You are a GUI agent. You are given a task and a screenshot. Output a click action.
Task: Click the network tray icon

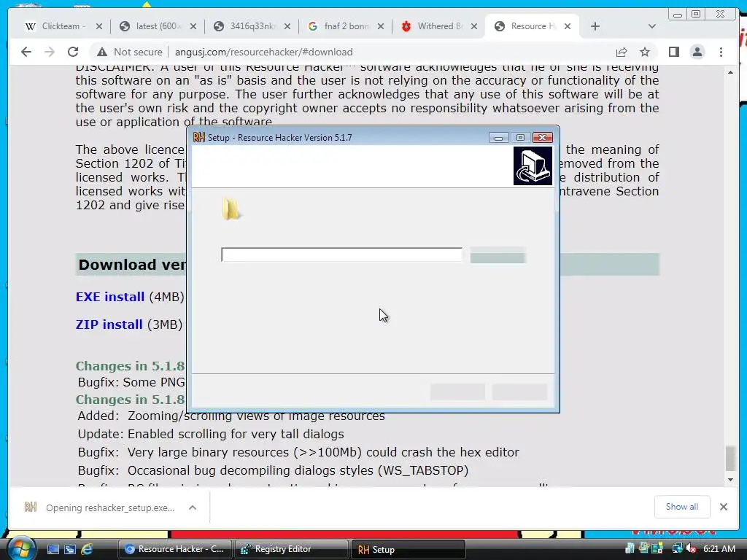click(677, 548)
